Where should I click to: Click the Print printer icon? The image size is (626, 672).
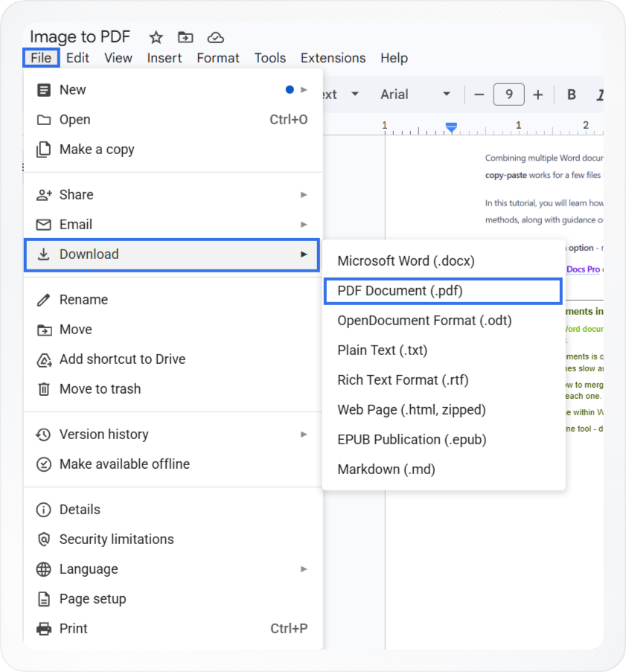pos(45,629)
